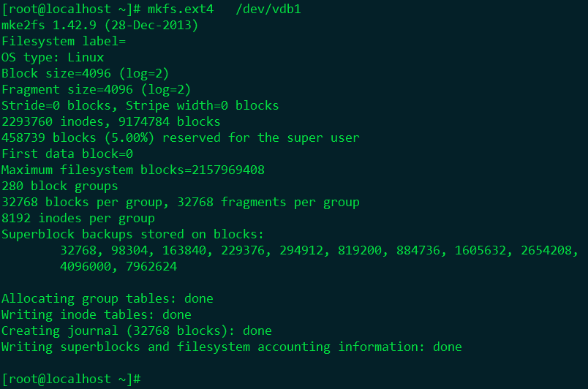Click 'Writing inode tables: done' line
Viewport: 588px width, 389px height.
[x=97, y=314]
